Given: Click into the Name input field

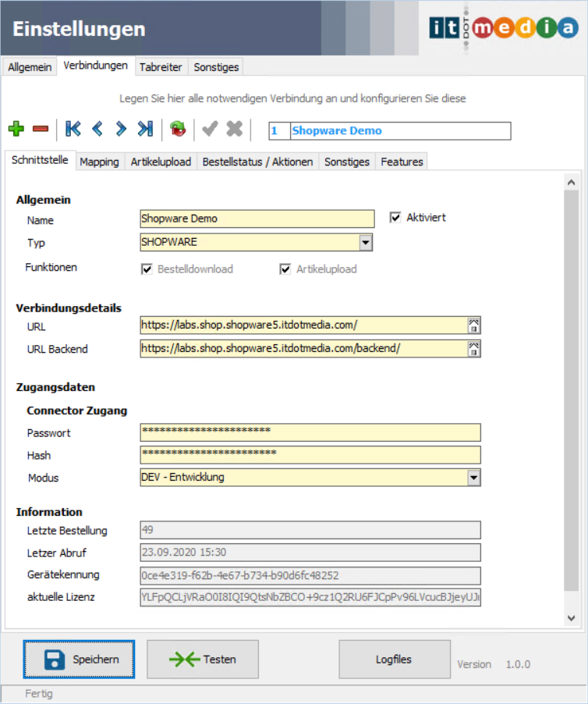Looking at the screenshot, I should point(257,219).
